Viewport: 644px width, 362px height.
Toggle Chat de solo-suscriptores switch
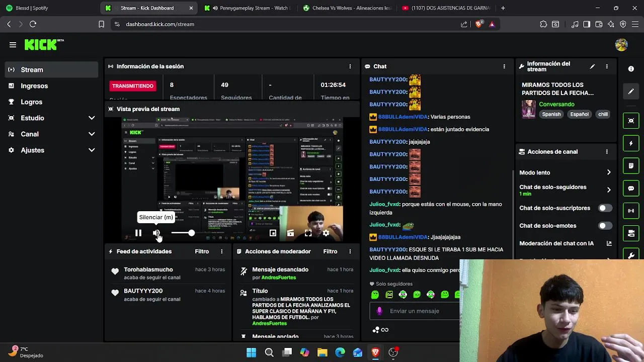(605, 208)
